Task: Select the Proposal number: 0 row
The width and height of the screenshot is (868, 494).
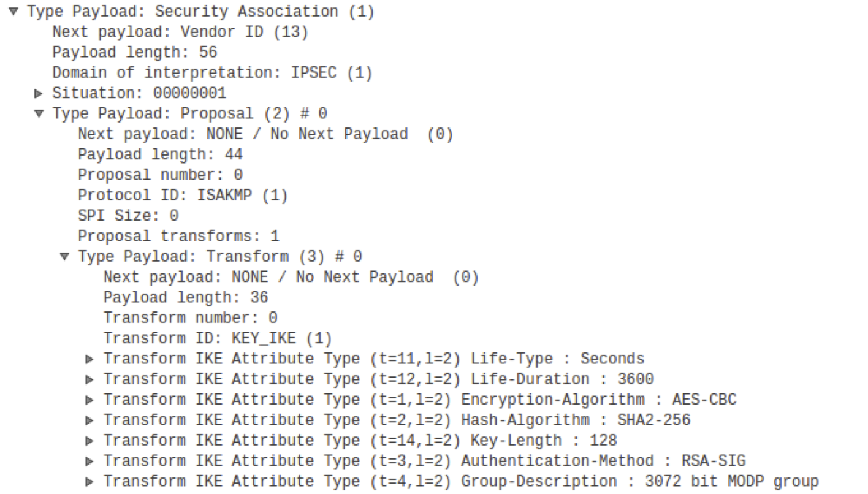Action: (159, 175)
